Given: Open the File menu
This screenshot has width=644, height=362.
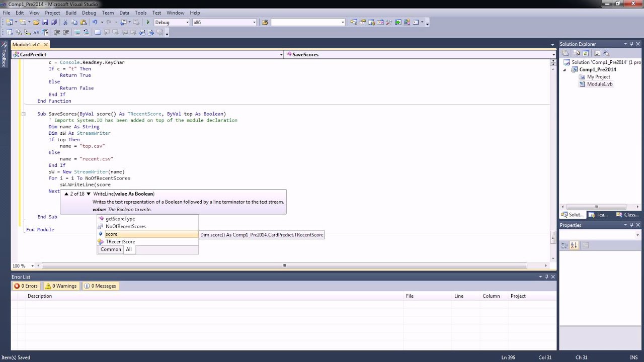Looking at the screenshot, I should 7,13.
